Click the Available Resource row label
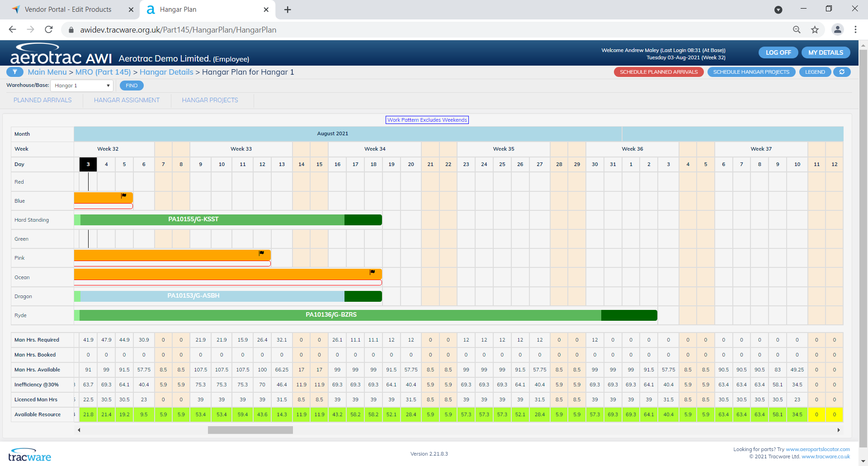 click(x=38, y=414)
